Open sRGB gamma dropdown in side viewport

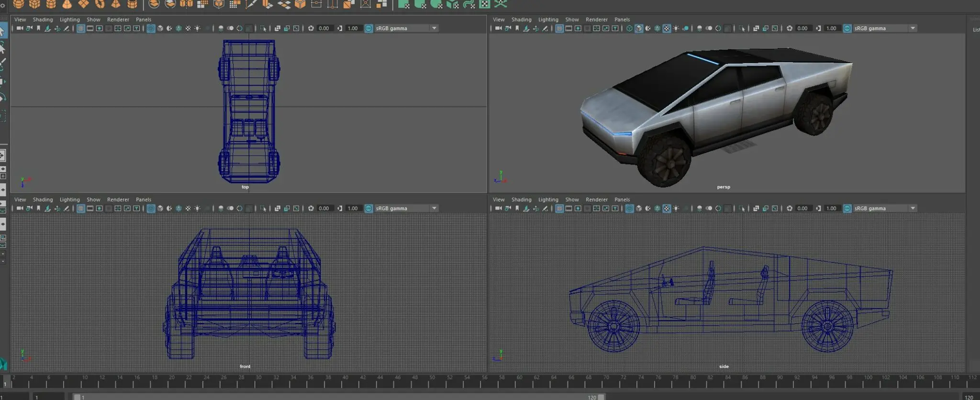point(884,208)
